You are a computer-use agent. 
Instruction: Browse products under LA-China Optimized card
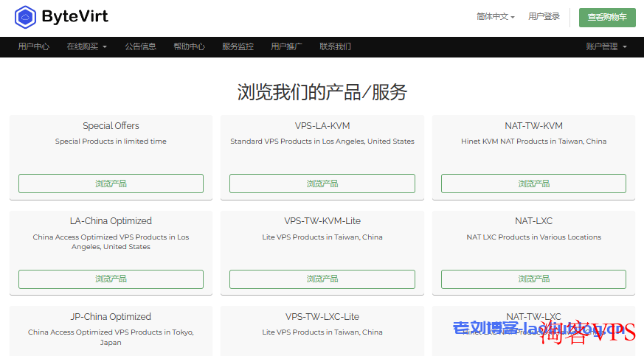111,279
